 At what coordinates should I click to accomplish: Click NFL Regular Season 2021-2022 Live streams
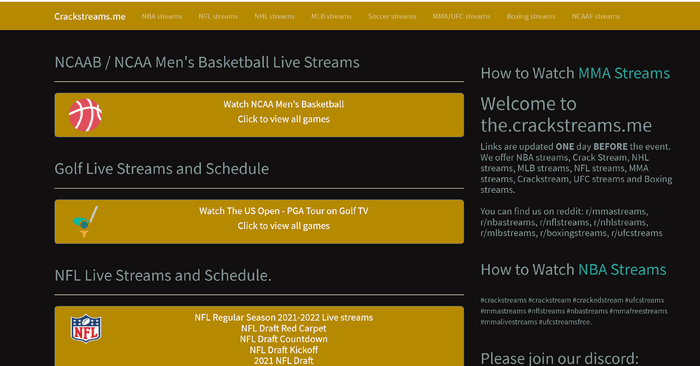[x=283, y=317]
